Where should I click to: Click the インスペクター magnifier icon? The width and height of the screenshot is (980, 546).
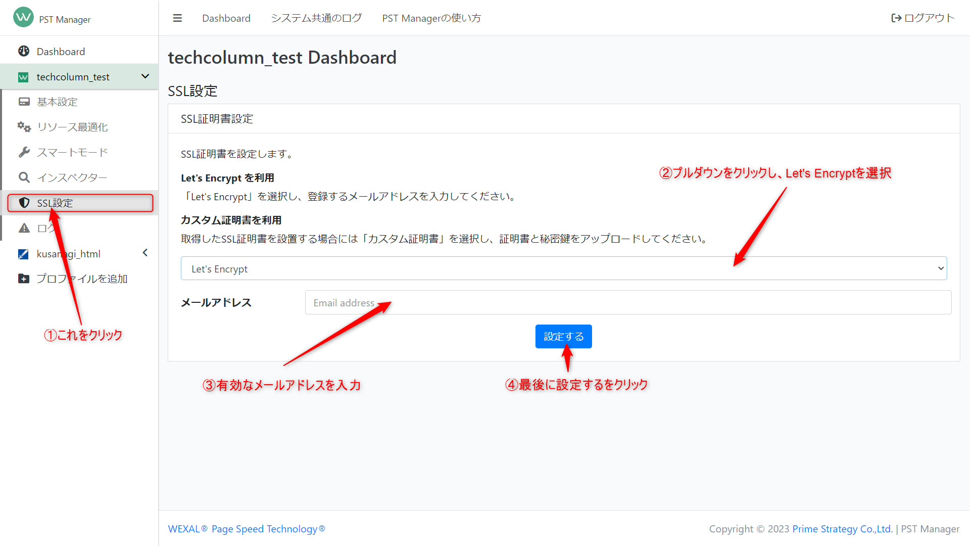click(24, 177)
